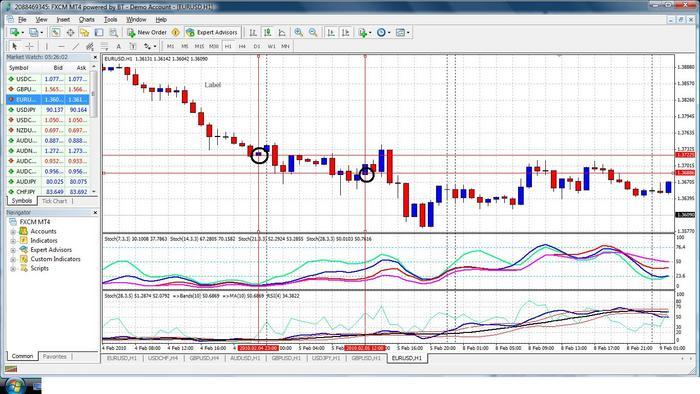Screen dimensions: 700x394
Task: Show the Terminal window icon
Action: [x=99, y=32]
